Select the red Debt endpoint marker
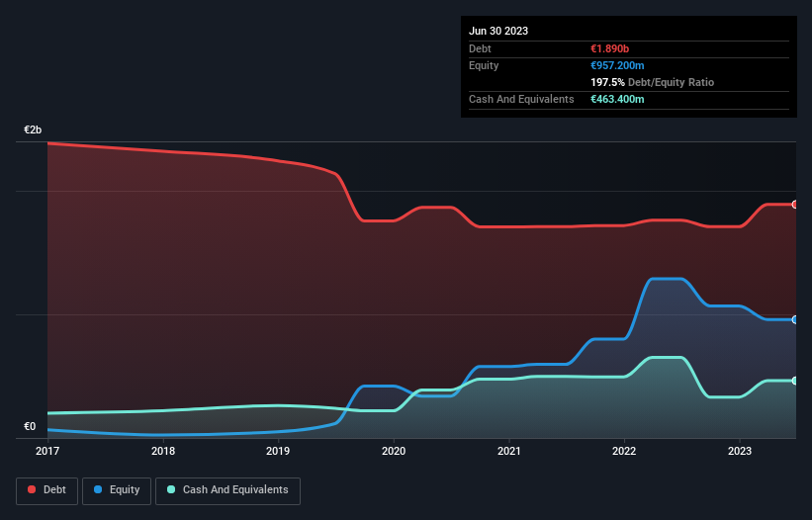Viewport: 812px width, 520px height. coord(795,205)
